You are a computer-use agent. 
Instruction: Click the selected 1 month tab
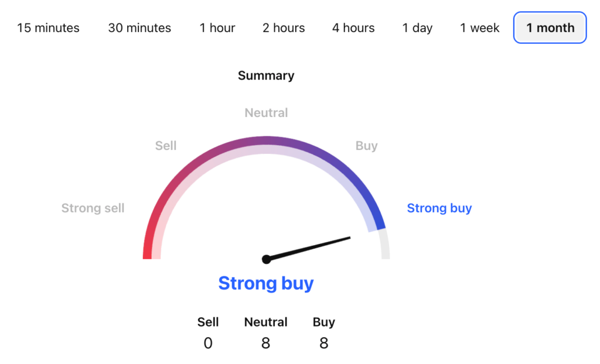tap(550, 28)
